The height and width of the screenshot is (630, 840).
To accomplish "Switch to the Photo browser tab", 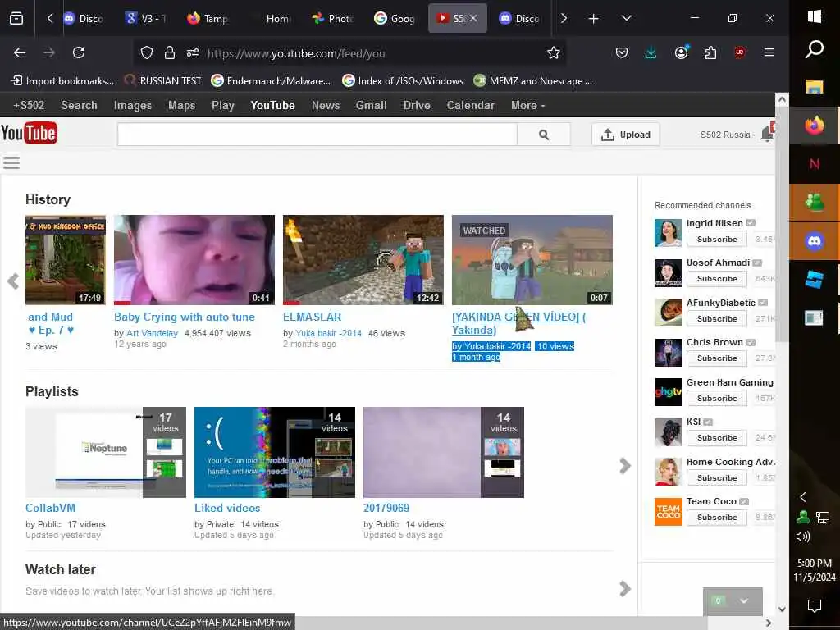I will pos(333,19).
